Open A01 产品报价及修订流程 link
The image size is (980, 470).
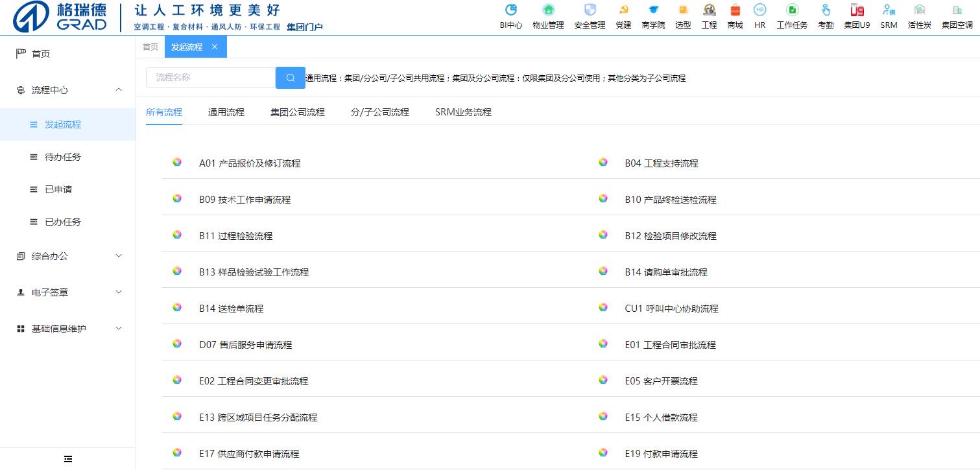250,163
